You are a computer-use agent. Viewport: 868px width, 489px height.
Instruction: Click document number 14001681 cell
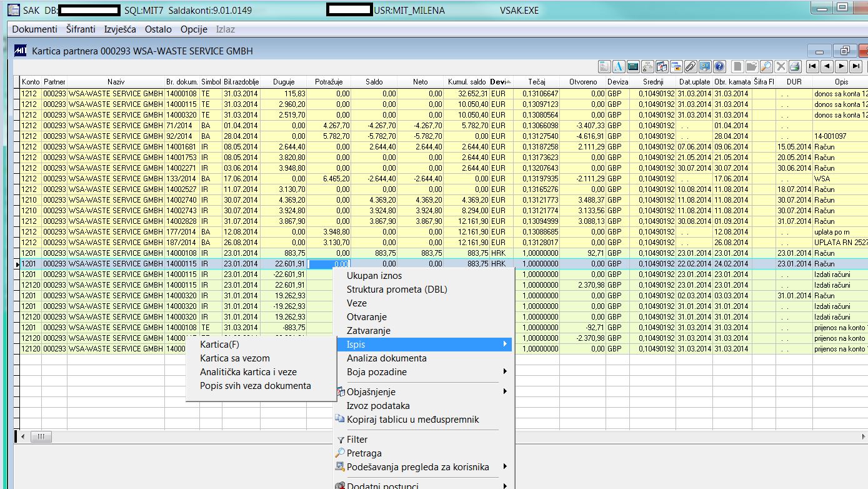coord(182,147)
